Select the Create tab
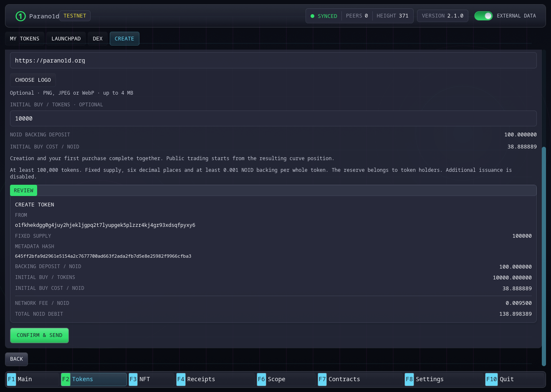Image resolution: width=551 pixels, height=392 pixels. coord(124,39)
